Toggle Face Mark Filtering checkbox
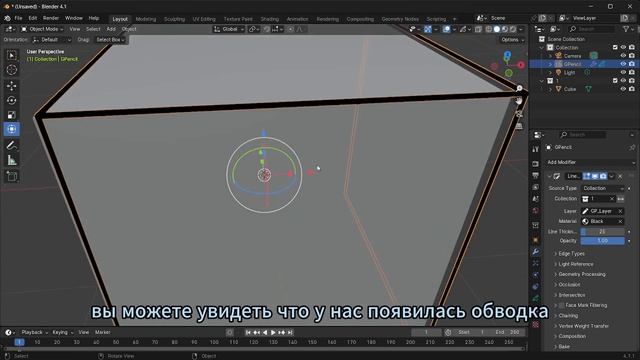Image resolution: width=640 pixels, height=360 pixels. point(562,305)
